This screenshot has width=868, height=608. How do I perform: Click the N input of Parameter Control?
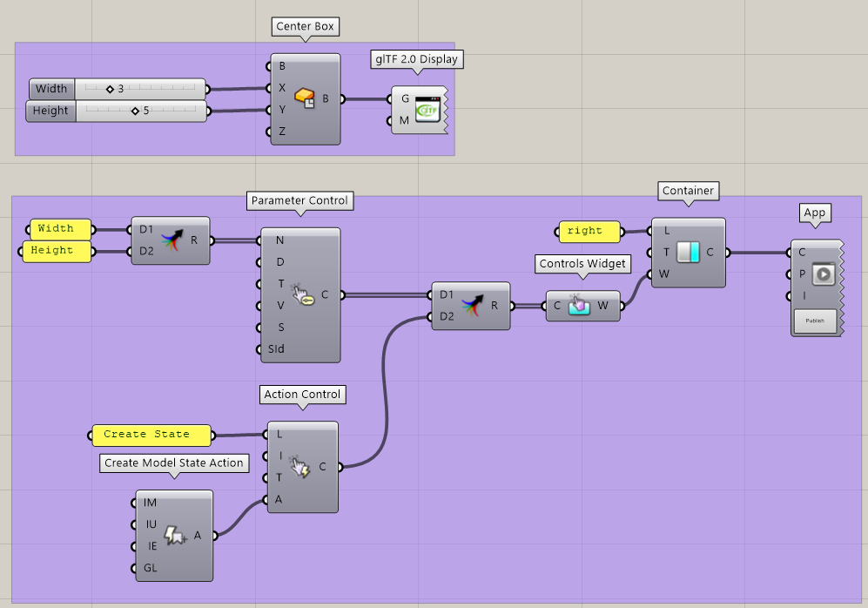(279, 240)
